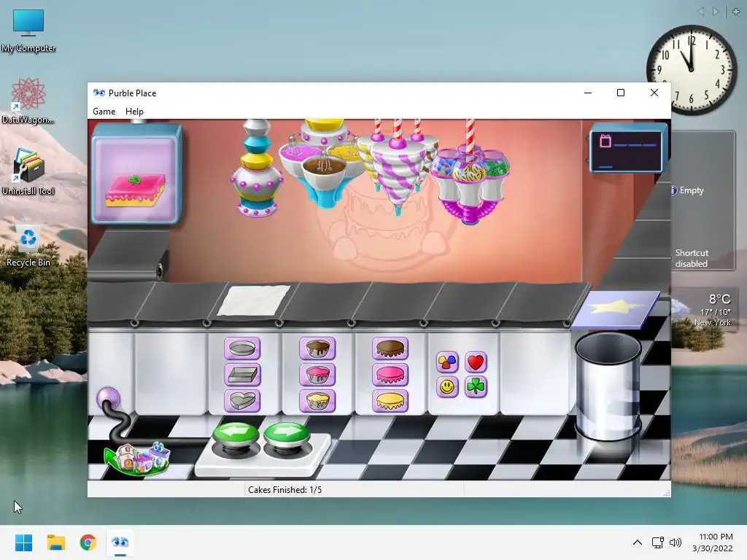Choose chocolate batter bowl
Viewport: 747px width, 560px height.
click(x=318, y=349)
